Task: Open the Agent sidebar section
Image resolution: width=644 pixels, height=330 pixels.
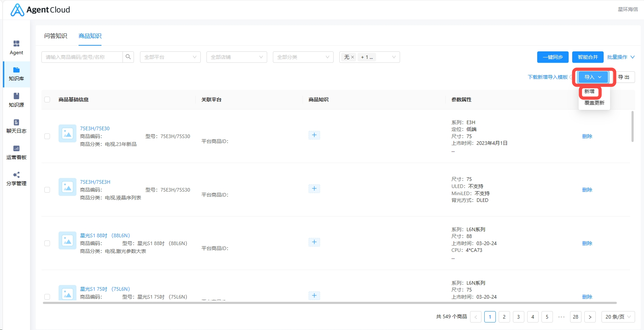Action: coord(16,48)
